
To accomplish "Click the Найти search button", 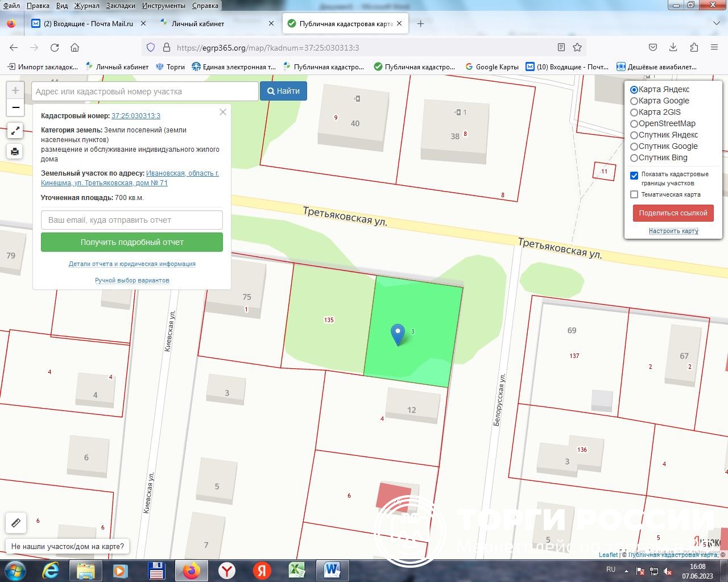I will tap(283, 91).
